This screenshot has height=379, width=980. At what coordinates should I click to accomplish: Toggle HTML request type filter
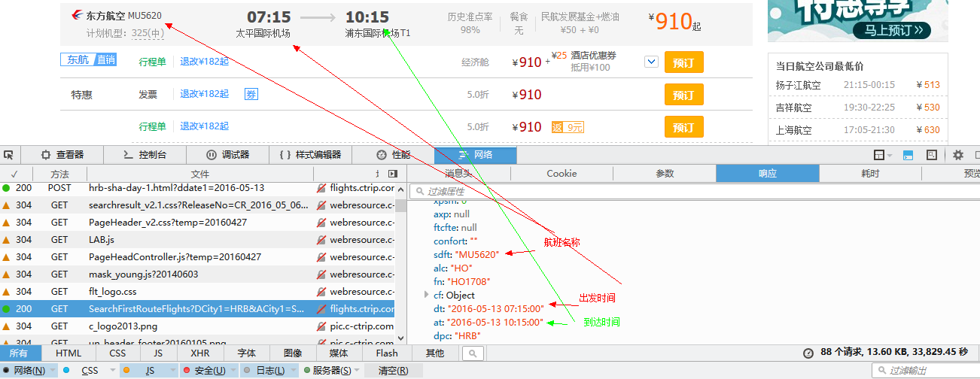[x=68, y=353]
